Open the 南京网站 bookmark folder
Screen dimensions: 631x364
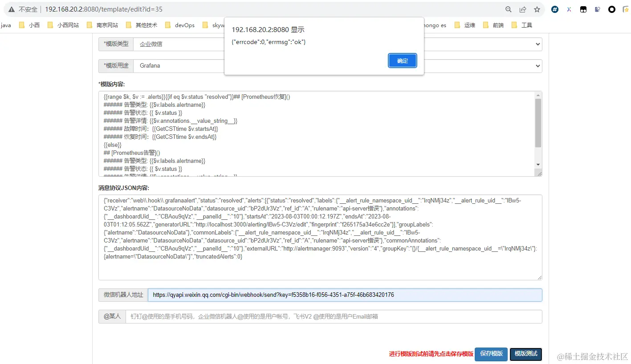click(102, 25)
